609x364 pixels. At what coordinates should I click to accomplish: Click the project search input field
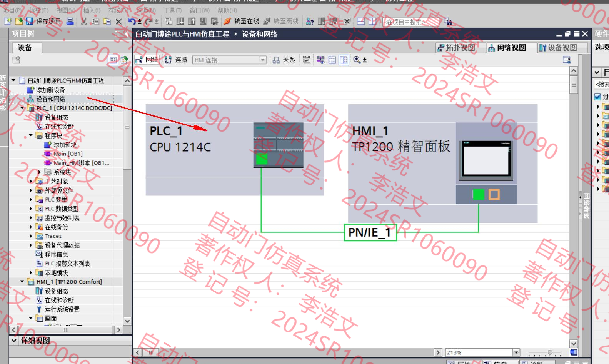[411, 22]
